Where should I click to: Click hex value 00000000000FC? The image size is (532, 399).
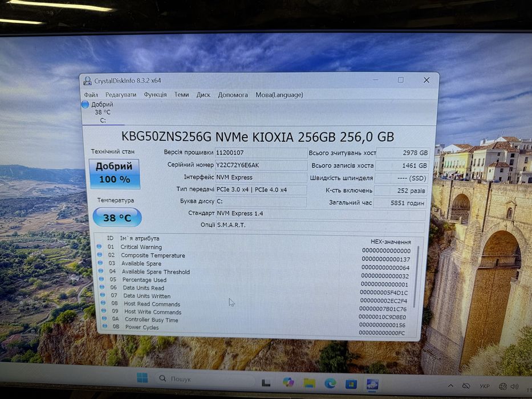coord(381,333)
